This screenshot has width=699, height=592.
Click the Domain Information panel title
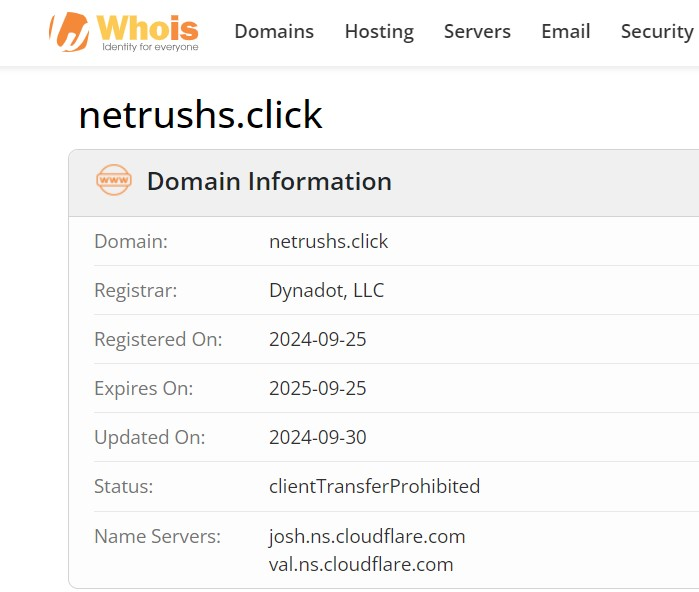click(269, 181)
